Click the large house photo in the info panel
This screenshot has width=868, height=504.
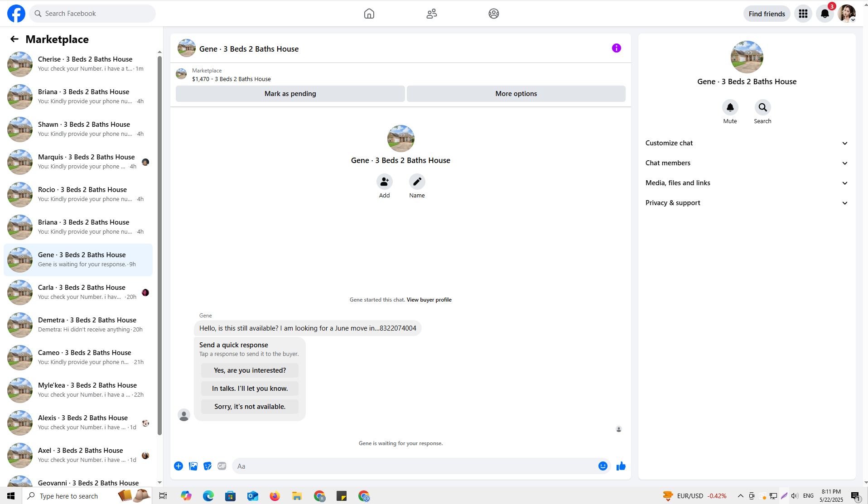click(747, 57)
